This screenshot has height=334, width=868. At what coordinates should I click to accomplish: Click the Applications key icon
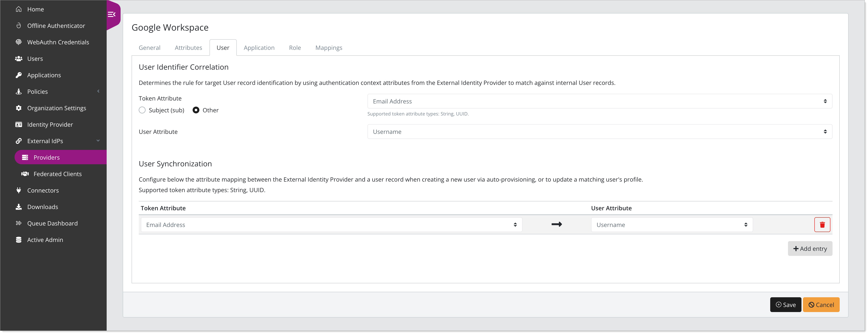(19, 75)
